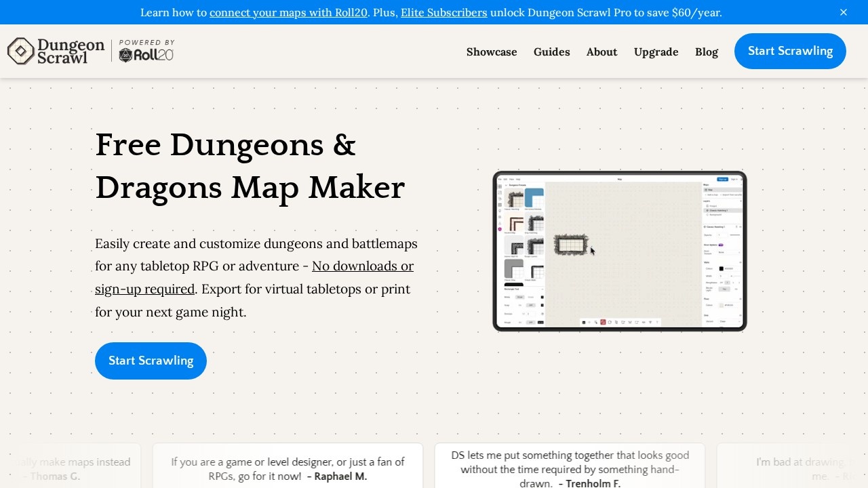Viewport: 868px width, 488px height.
Task: Go to the About page
Action: [x=602, y=52]
